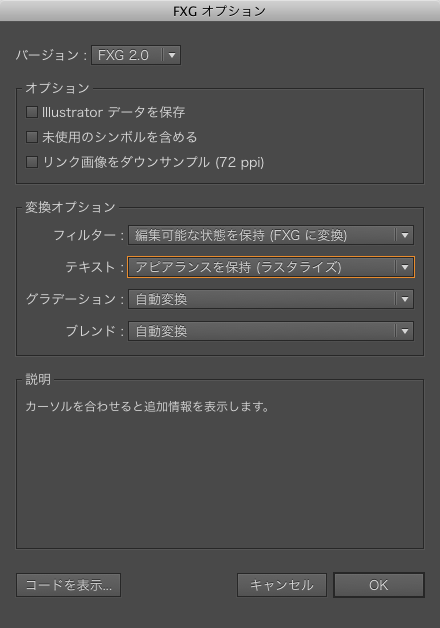Click the Illustrator データを保存 label text
The image size is (440, 628).
pos(114,112)
